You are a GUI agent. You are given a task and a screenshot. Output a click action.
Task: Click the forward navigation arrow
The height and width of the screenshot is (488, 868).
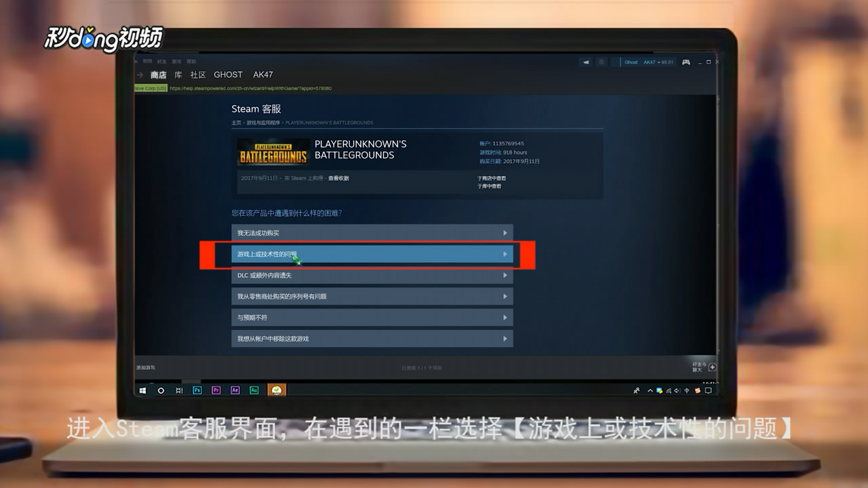(140, 75)
